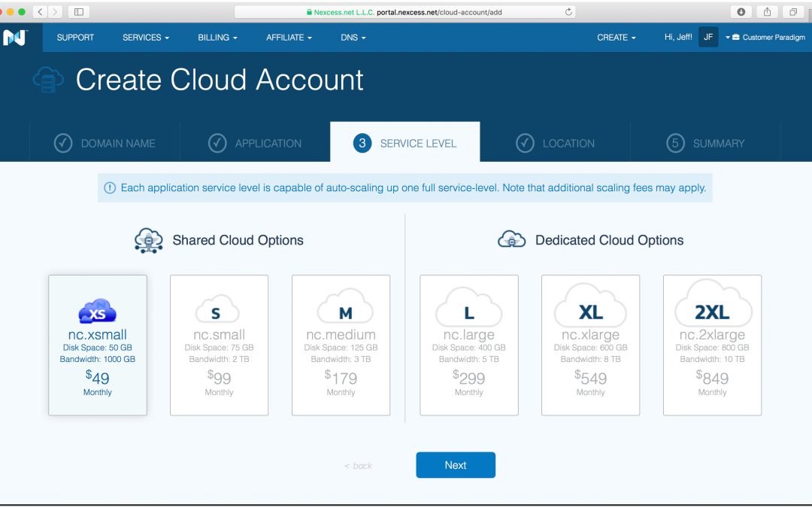Screen dimensions: 812x508
Task: Open Safari downloads icon
Action: pos(741,12)
